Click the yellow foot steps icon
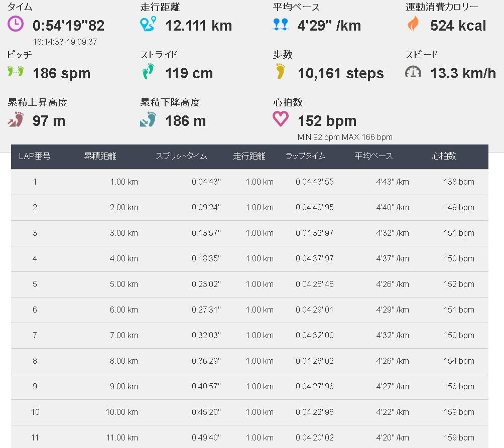504x448 pixels. [x=280, y=71]
